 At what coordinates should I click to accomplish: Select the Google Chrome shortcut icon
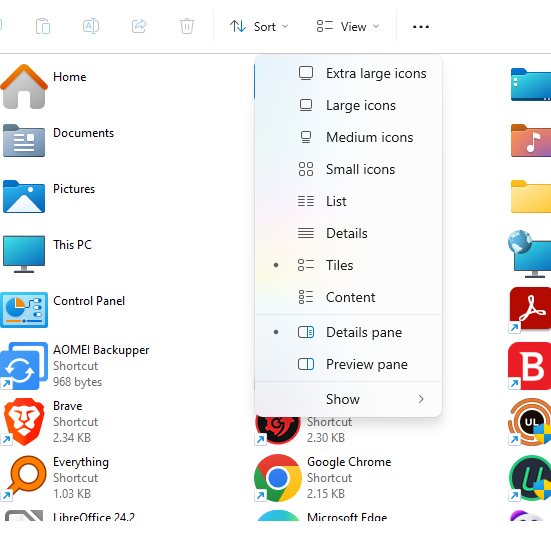pos(278,478)
